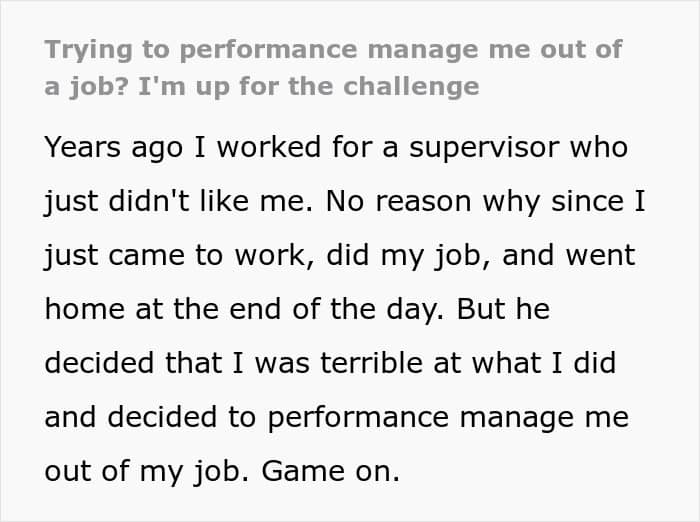
Task: Click the words 'what I did'
Action: click(x=544, y=363)
